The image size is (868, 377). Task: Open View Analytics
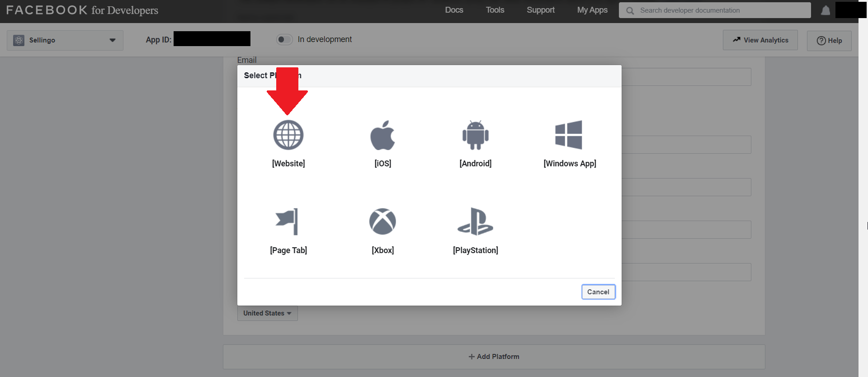coord(760,40)
